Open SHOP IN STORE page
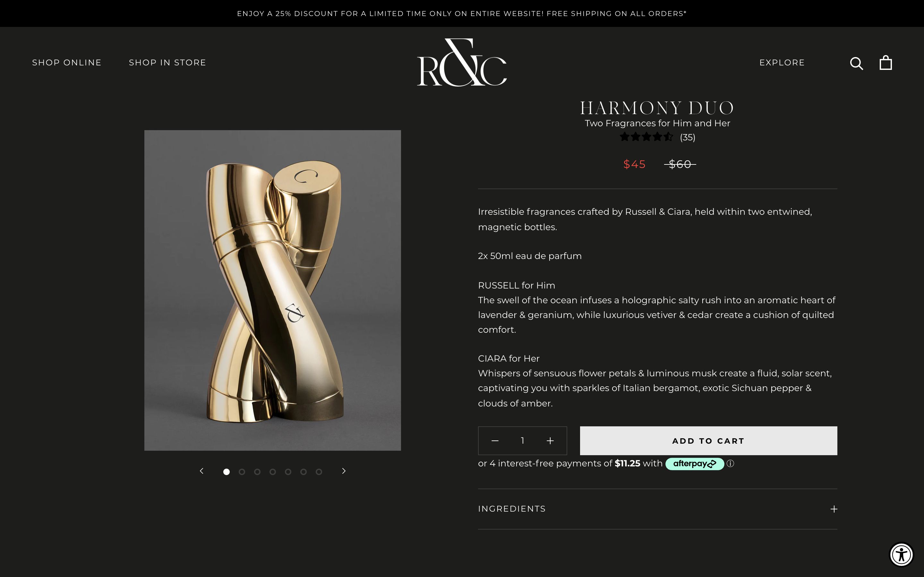 167,63
